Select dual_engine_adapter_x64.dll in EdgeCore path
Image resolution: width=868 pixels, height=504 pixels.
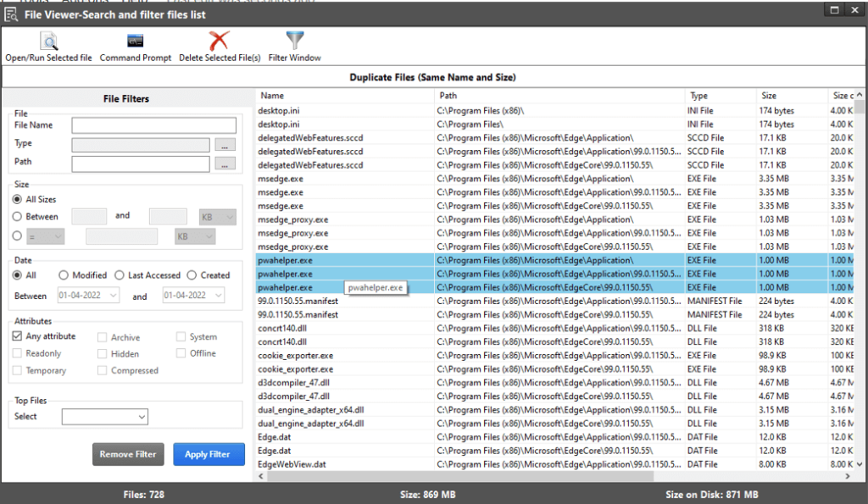pos(554,424)
